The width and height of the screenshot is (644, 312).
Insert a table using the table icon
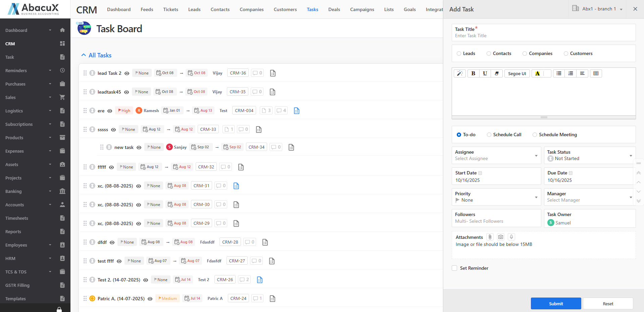[x=596, y=73]
